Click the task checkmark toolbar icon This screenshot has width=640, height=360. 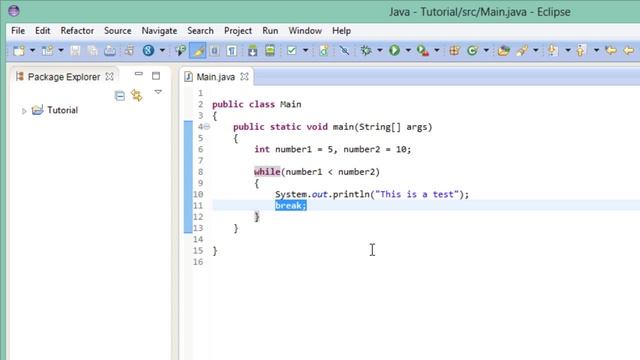tap(291, 51)
